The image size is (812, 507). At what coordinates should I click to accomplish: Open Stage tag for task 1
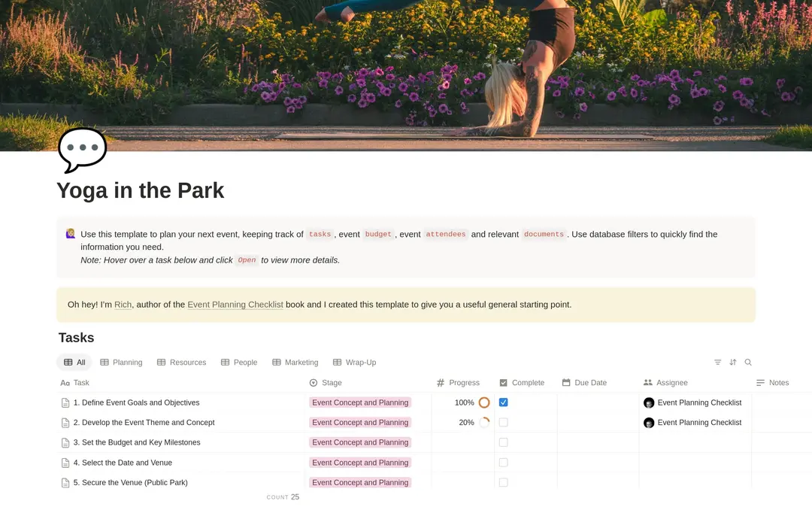pyautogui.click(x=360, y=402)
